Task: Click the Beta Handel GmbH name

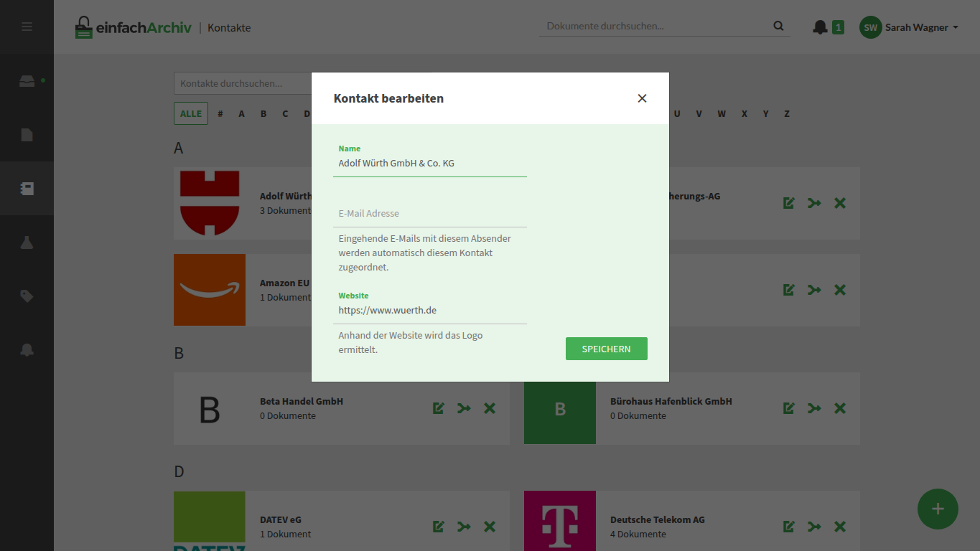Action: [x=302, y=401]
